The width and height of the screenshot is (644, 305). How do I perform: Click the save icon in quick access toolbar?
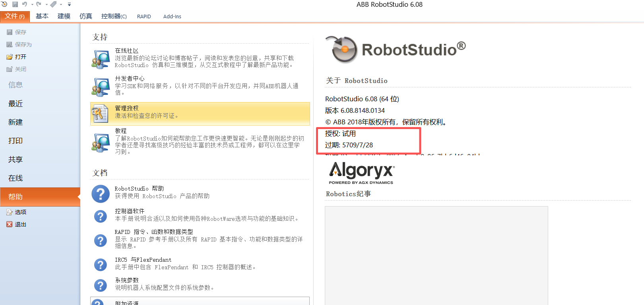(15, 4)
